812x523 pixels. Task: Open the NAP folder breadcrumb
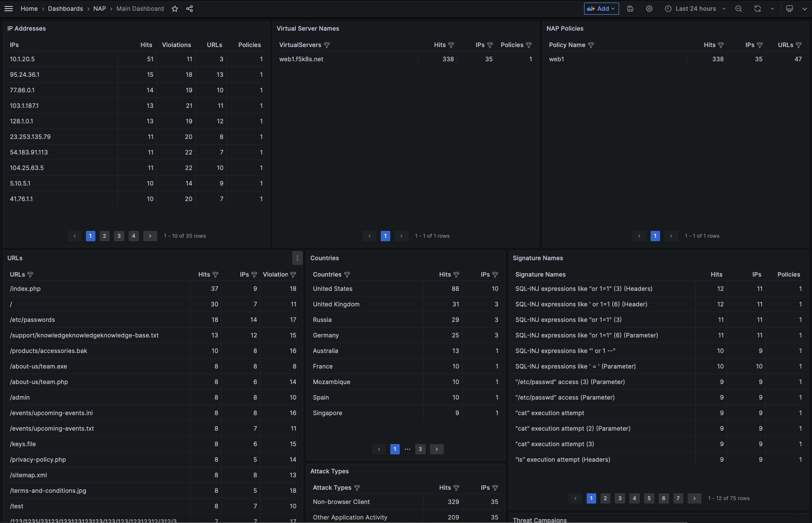tap(100, 9)
